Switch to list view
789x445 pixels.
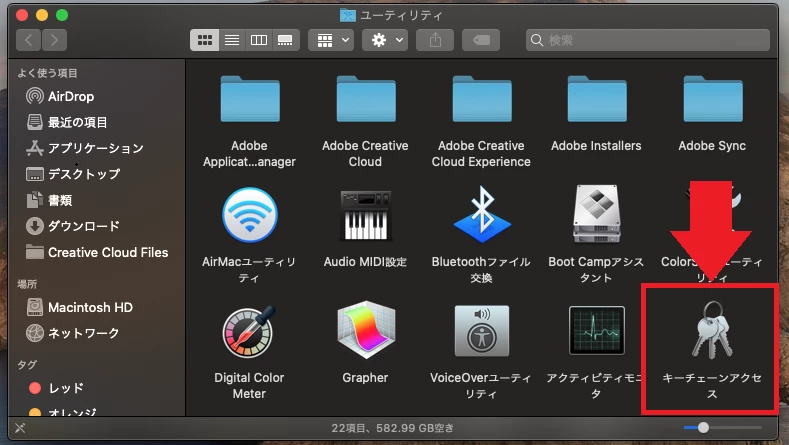(232, 40)
